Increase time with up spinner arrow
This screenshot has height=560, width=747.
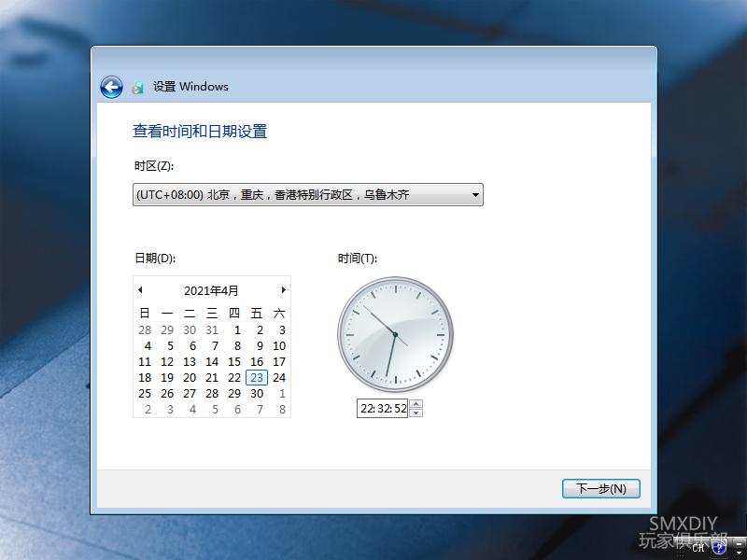pos(416,404)
